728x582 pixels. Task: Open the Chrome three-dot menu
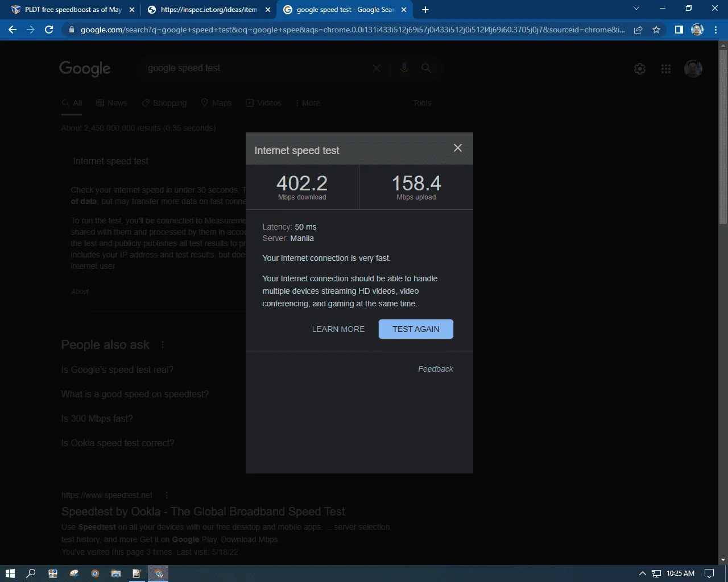coord(715,30)
